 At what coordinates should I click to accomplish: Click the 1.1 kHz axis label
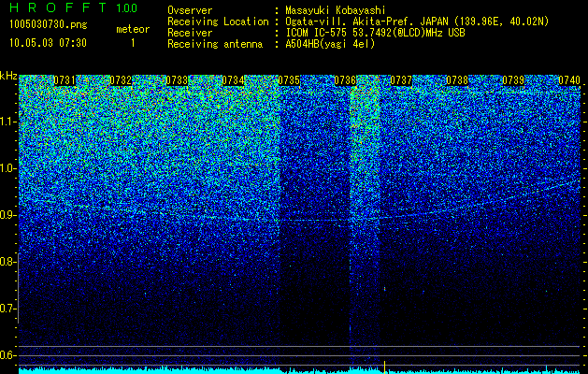(x=7, y=122)
